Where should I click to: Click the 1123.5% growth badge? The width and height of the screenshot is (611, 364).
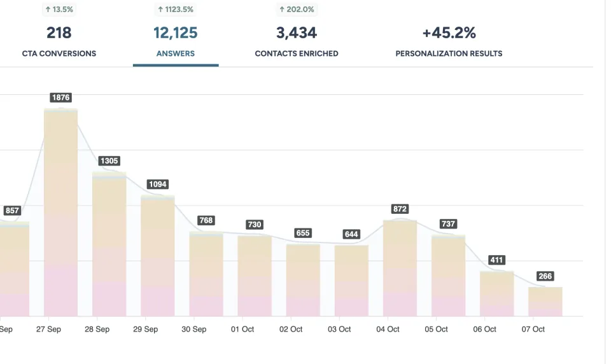[x=176, y=10]
